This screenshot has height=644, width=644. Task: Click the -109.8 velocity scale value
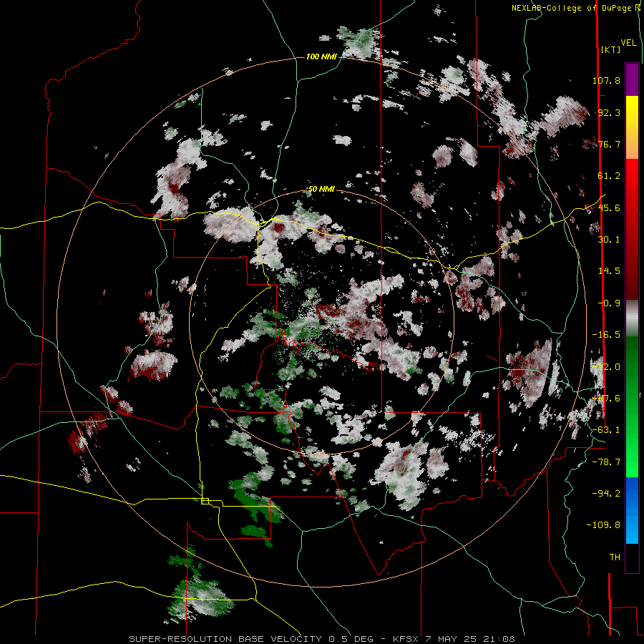click(604, 525)
